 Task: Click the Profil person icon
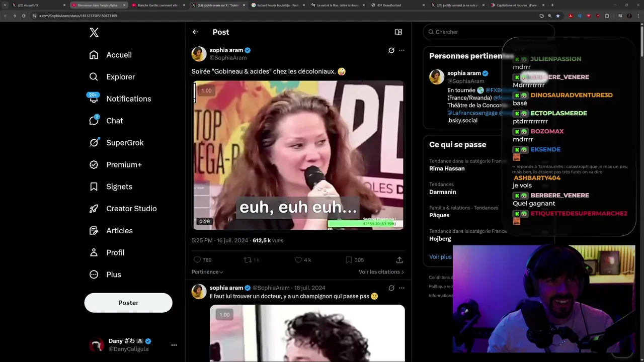pyautogui.click(x=94, y=252)
